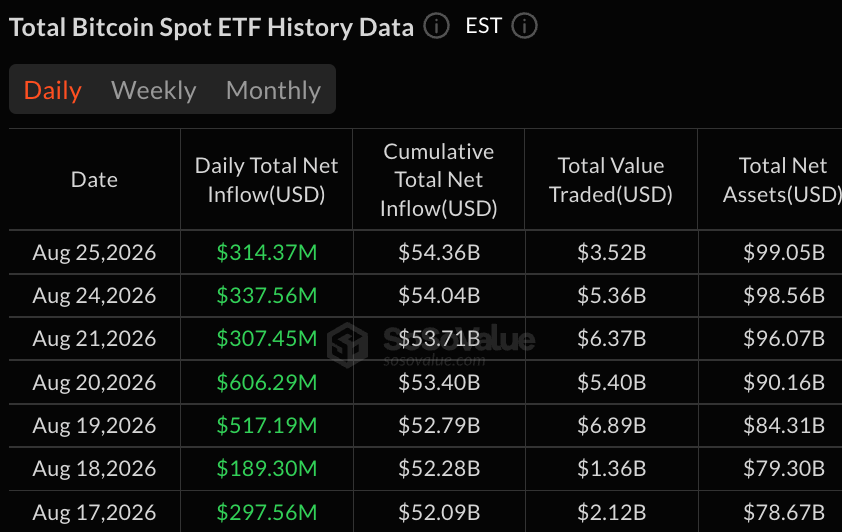Click the $189.30M daily inflow value

[x=267, y=469]
